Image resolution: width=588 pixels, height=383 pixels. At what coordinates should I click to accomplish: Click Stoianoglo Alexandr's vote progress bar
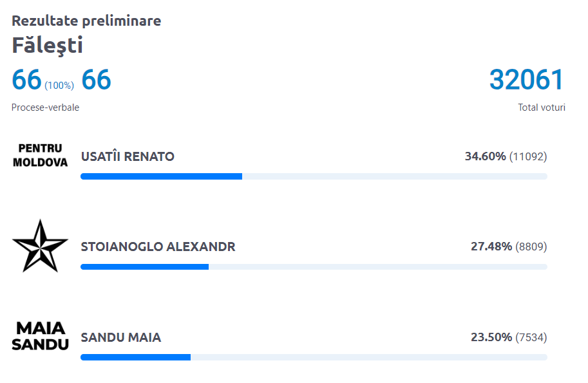(314, 267)
